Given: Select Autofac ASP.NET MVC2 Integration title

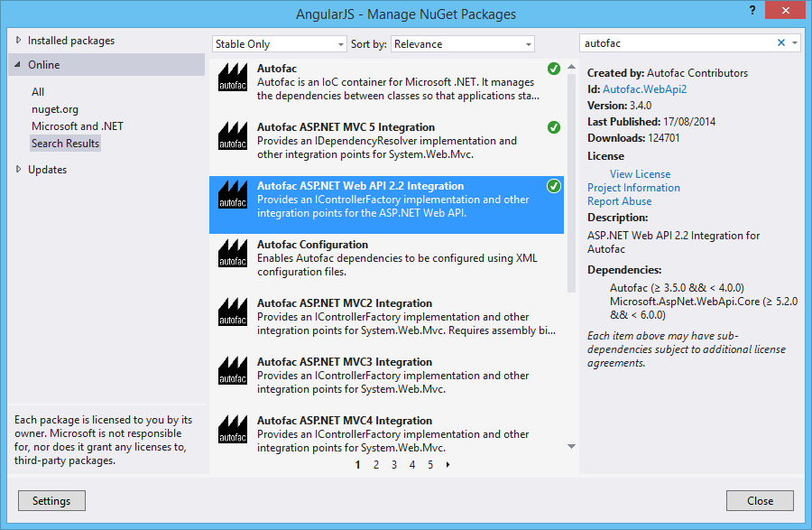Looking at the screenshot, I should [x=345, y=303].
